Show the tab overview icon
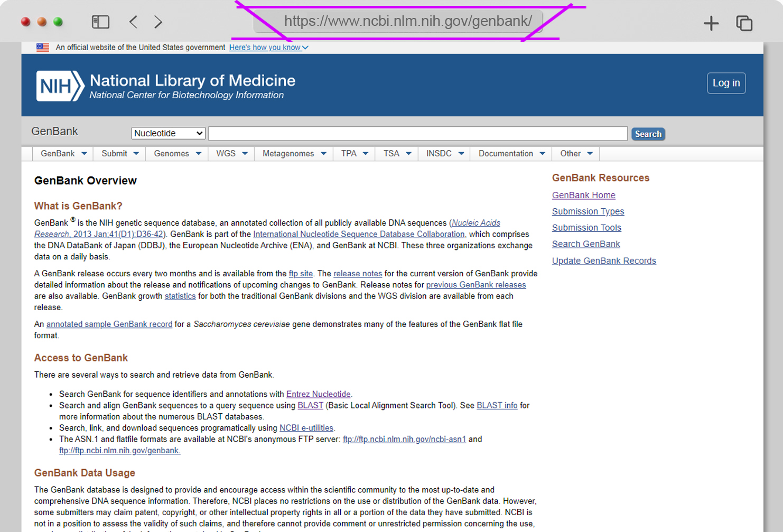 [744, 23]
